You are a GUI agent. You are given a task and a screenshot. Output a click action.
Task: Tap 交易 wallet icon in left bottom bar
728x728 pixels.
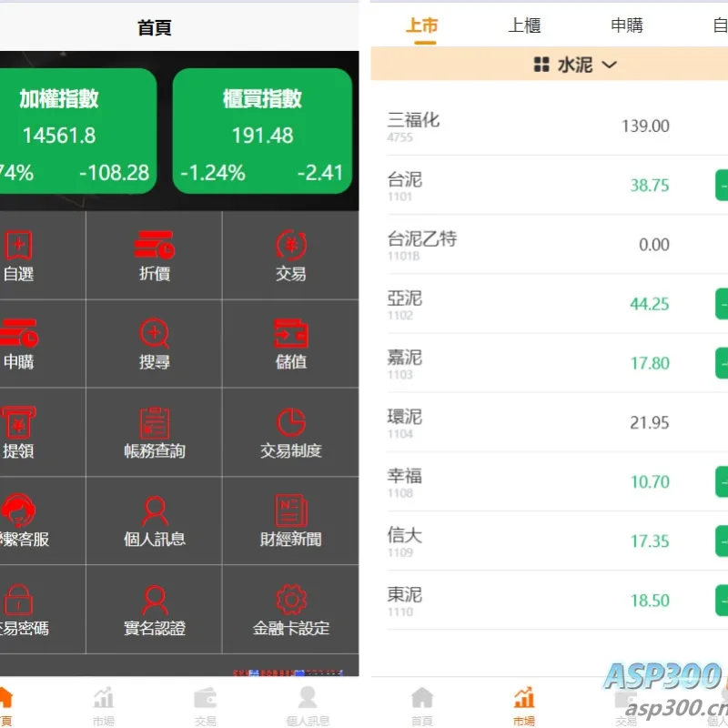205,697
